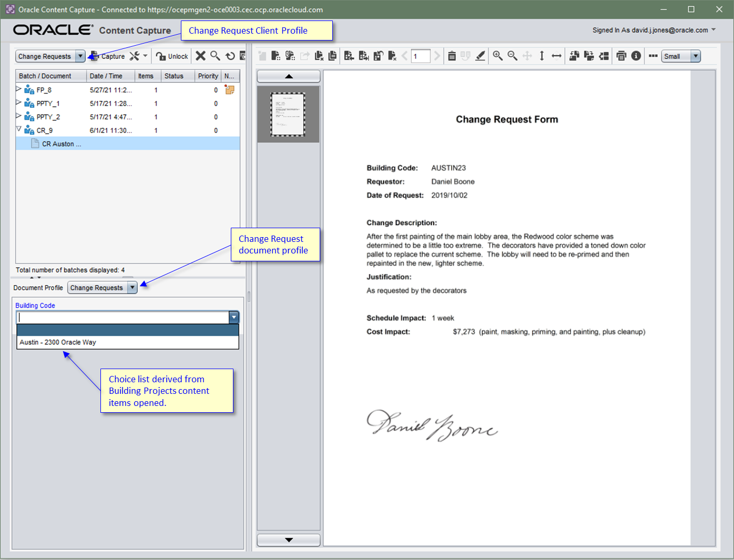Select the Capture settings wrench icon
Image resolution: width=734 pixels, height=560 pixels.
[134, 56]
